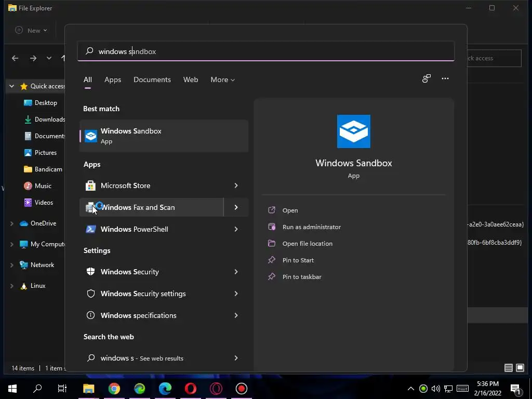
Task: Click the Windows Start button
Action: [x=12, y=389]
